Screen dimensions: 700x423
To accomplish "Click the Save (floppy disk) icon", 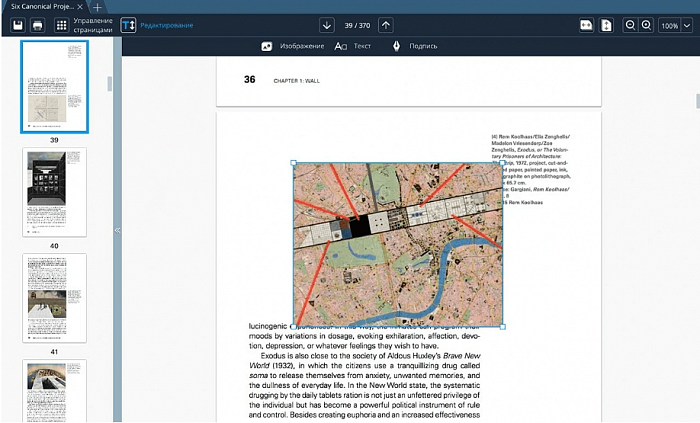I will (x=18, y=24).
